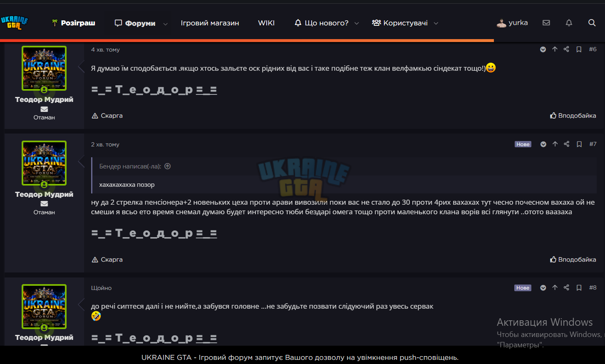This screenshot has height=364, width=605.
Task: Open the UKRAINE GTA logo home link
Action: click(14, 23)
